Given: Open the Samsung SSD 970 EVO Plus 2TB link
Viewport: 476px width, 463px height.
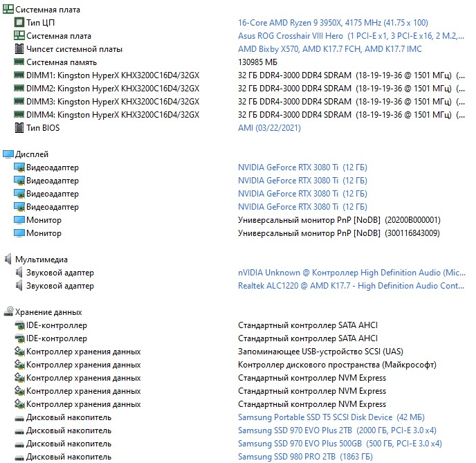Looking at the screenshot, I should point(337,430).
